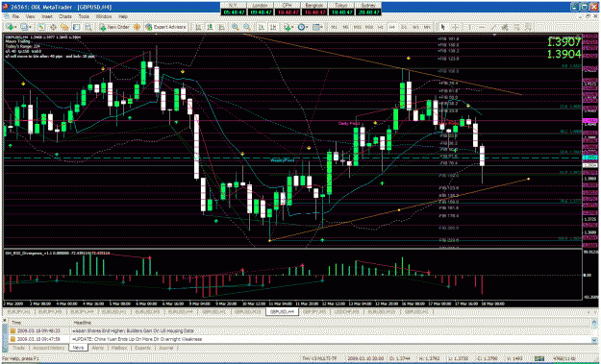
Task: Open the Profiles toolbar icon
Action: (x=24, y=27)
